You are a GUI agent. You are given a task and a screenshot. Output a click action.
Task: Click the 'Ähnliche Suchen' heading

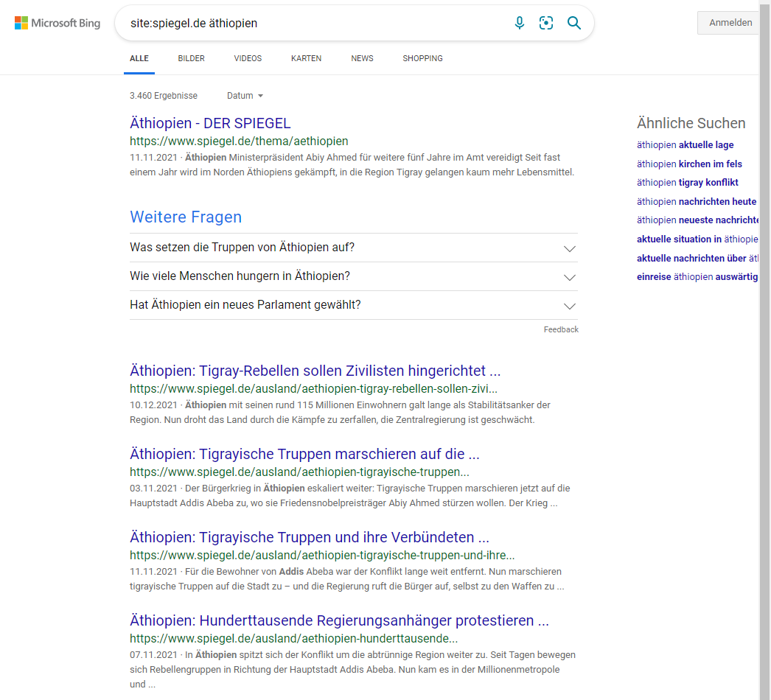(691, 123)
